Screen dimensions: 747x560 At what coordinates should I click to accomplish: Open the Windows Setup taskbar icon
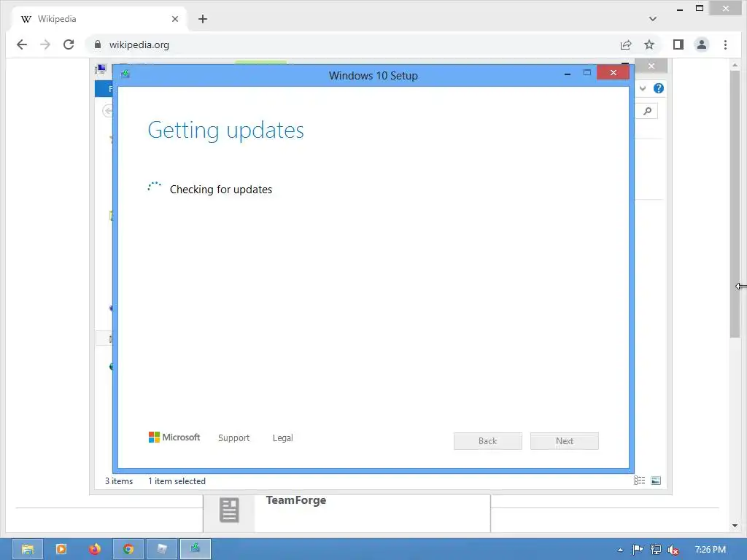pyautogui.click(x=196, y=549)
